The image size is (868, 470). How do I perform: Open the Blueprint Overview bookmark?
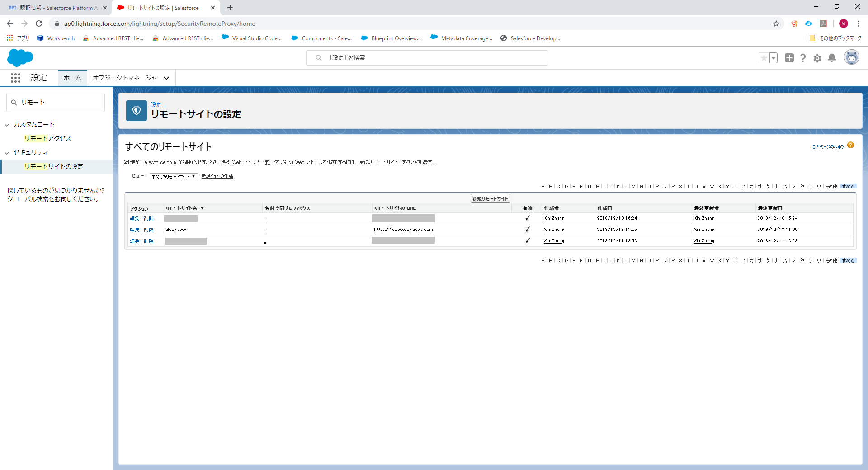point(391,38)
